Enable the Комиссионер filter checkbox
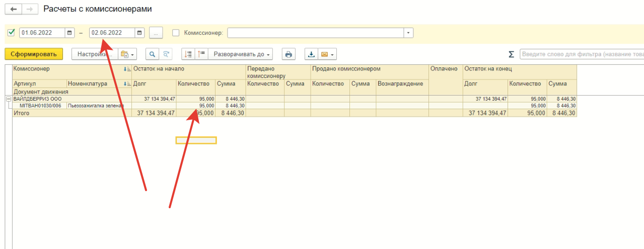The image size is (644, 249). click(x=176, y=33)
